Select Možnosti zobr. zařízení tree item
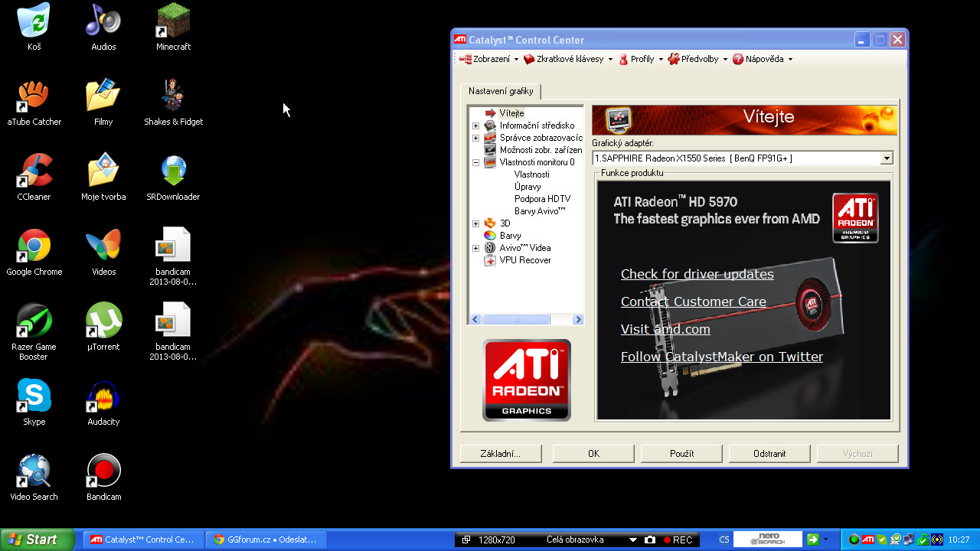The width and height of the screenshot is (980, 551). pos(541,150)
